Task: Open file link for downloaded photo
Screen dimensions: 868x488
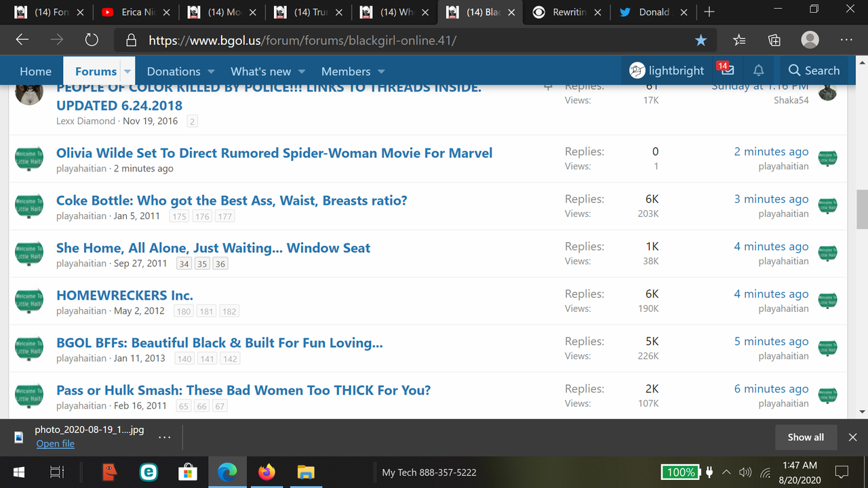Action: pyautogui.click(x=56, y=443)
